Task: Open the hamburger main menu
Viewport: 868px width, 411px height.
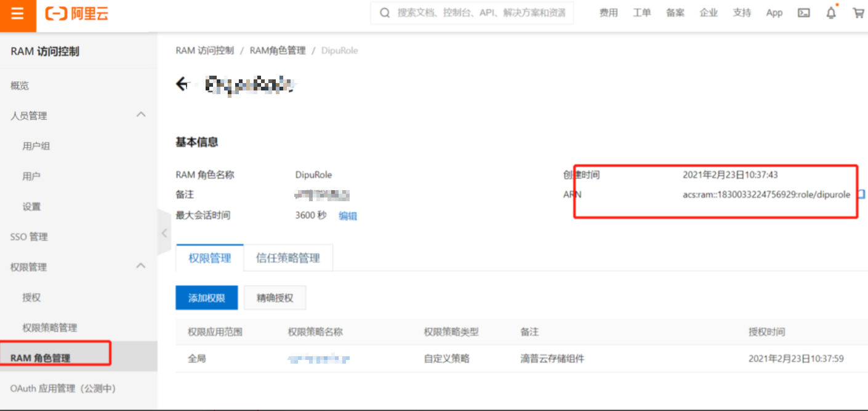Action: [x=18, y=15]
